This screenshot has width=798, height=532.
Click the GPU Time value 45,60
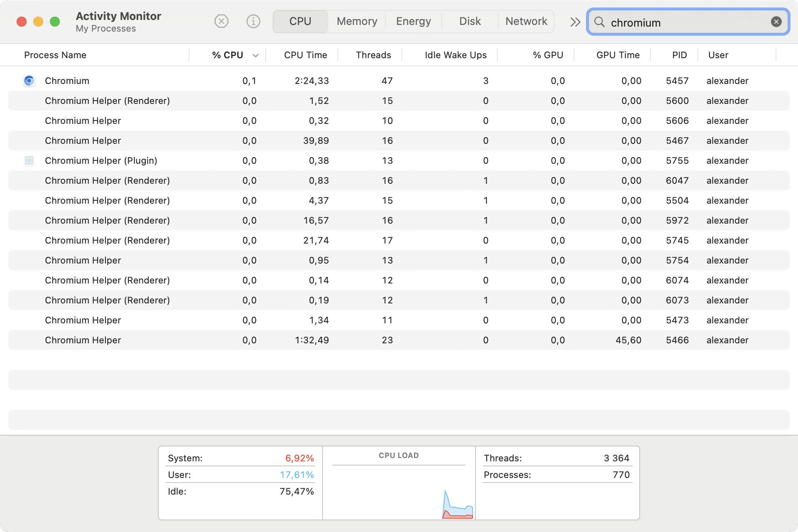[628, 340]
